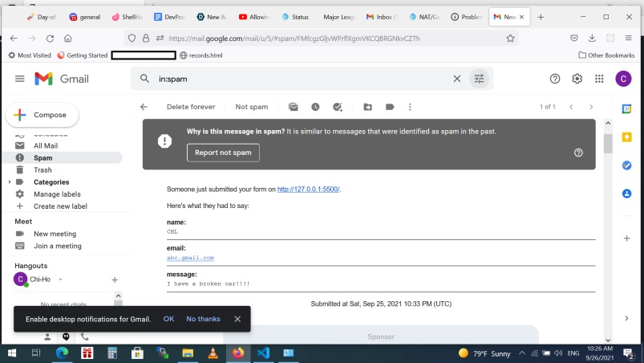Go back to the spam list
Viewport: 644px width, 363px height.
(144, 107)
